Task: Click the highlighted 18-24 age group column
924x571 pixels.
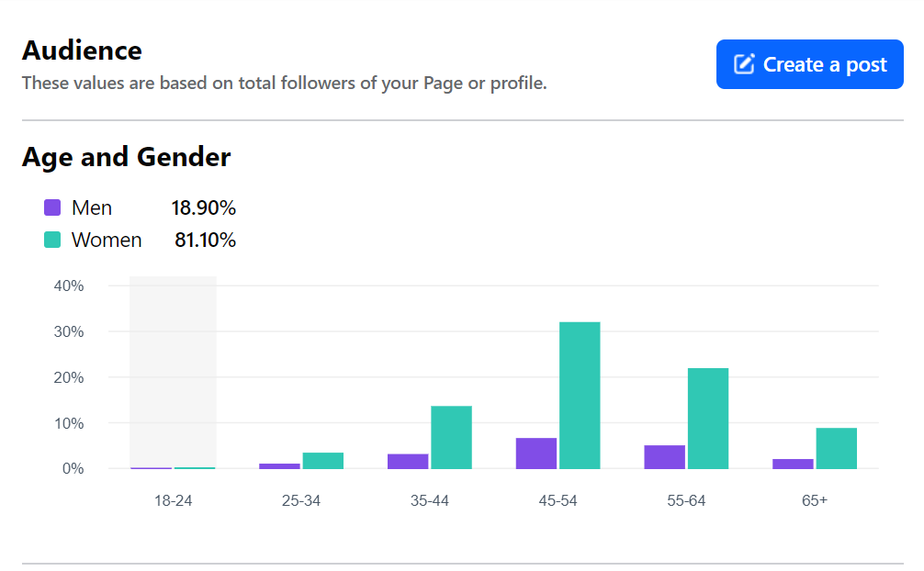Action: click(173, 367)
